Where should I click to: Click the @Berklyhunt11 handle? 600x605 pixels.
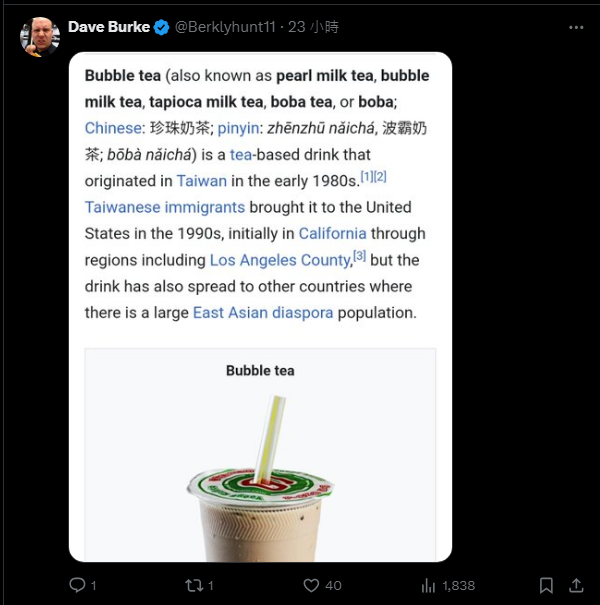click(x=224, y=27)
